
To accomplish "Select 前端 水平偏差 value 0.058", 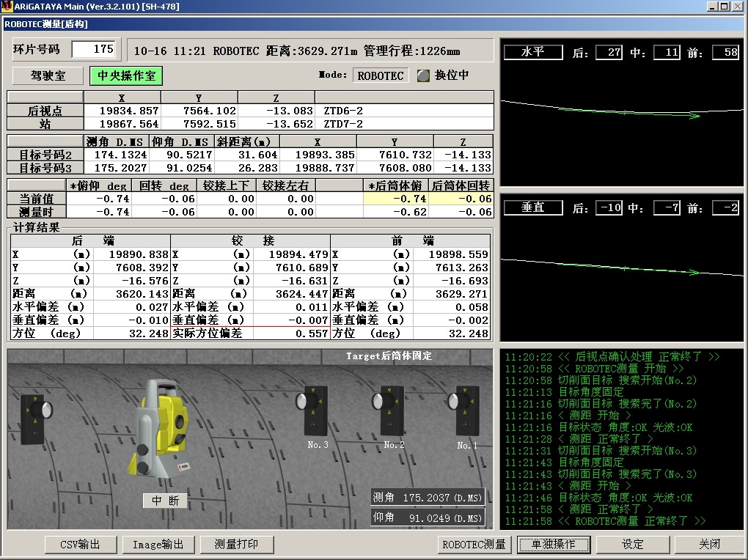I will 451,307.
